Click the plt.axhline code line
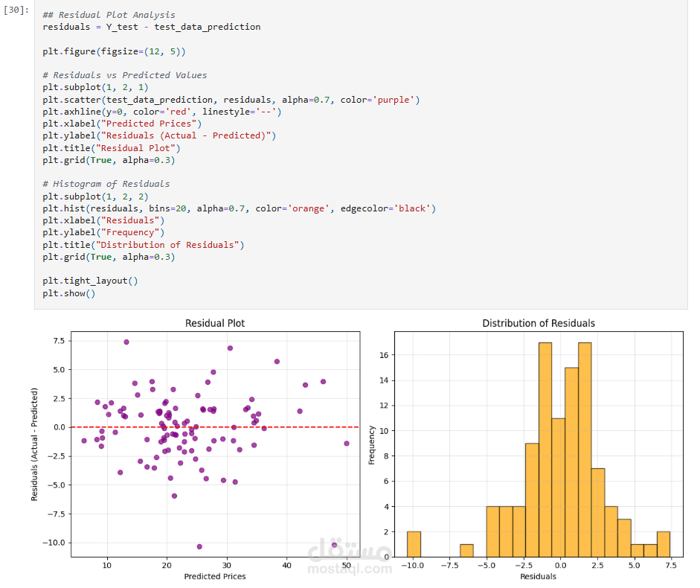 pos(162,112)
